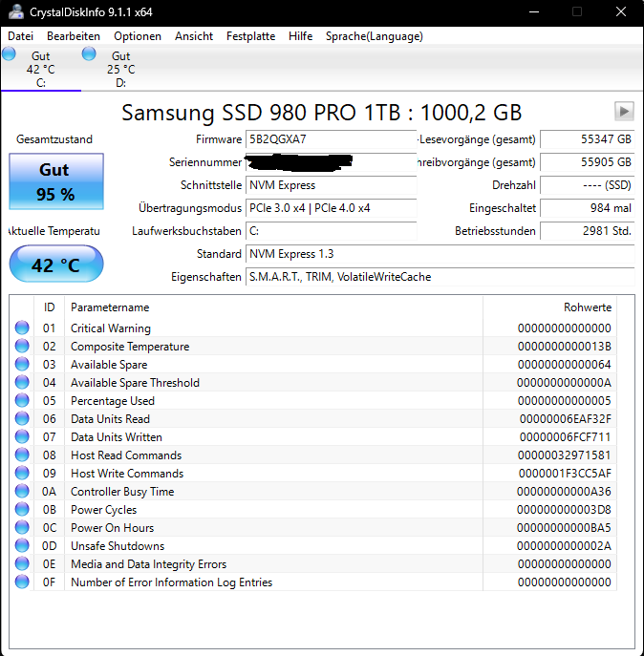The height and width of the screenshot is (656, 644).
Task: Click the Parametername column header
Action: [273, 307]
